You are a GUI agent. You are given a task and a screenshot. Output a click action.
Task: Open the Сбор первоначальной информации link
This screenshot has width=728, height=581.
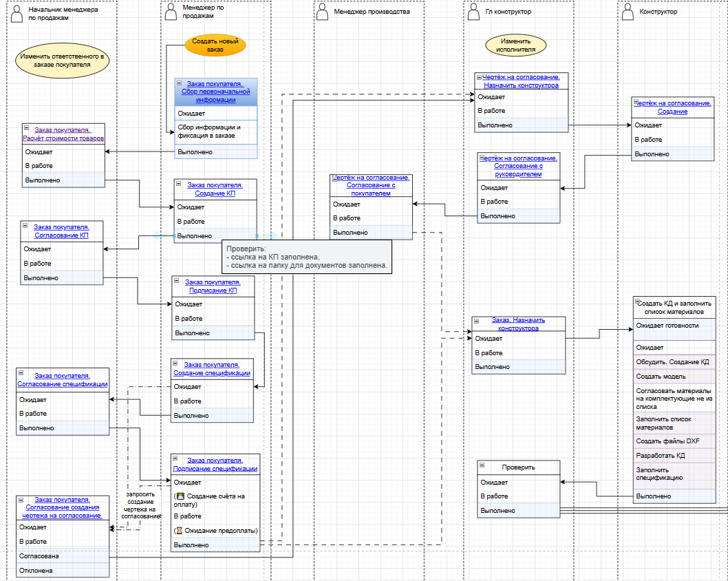215,92
